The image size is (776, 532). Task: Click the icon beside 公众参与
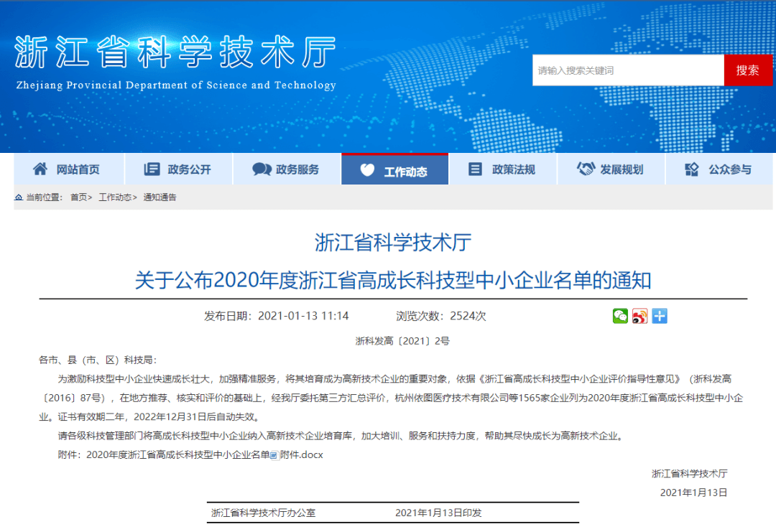point(692,169)
